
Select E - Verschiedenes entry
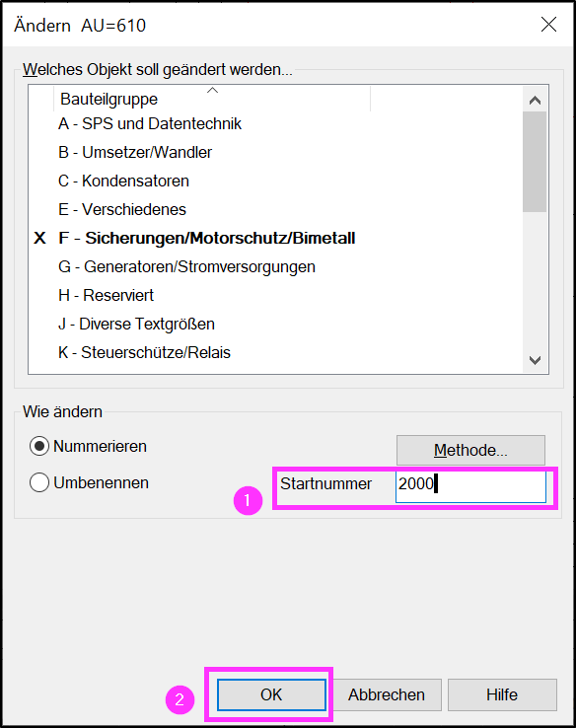[x=122, y=209]
